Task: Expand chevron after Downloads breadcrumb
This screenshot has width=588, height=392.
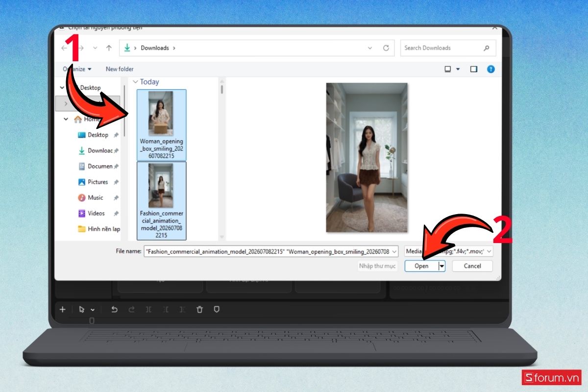Action: 174,48
